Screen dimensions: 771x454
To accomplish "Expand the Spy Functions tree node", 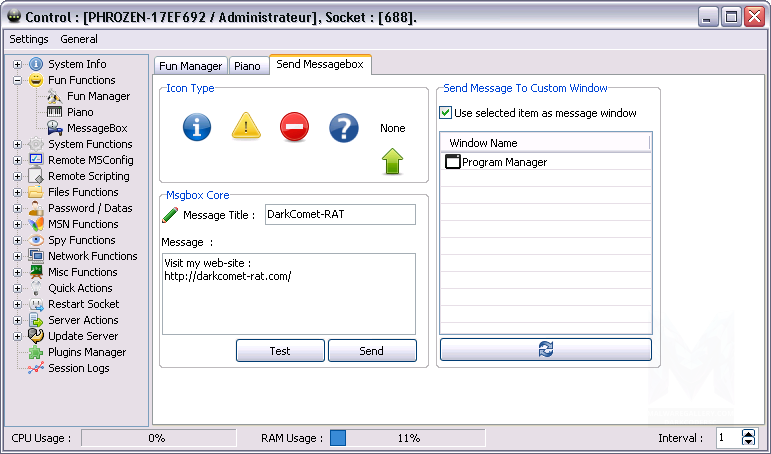I will (x=17, y=240).
